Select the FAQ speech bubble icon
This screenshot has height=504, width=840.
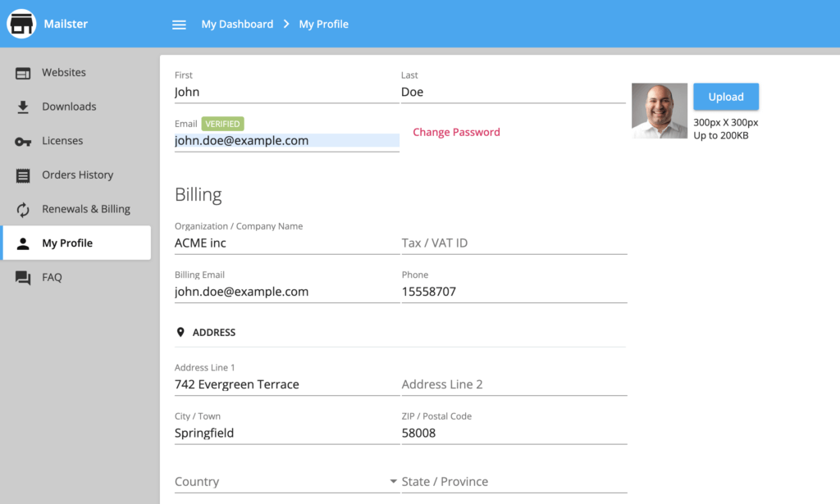pos(24,277)
